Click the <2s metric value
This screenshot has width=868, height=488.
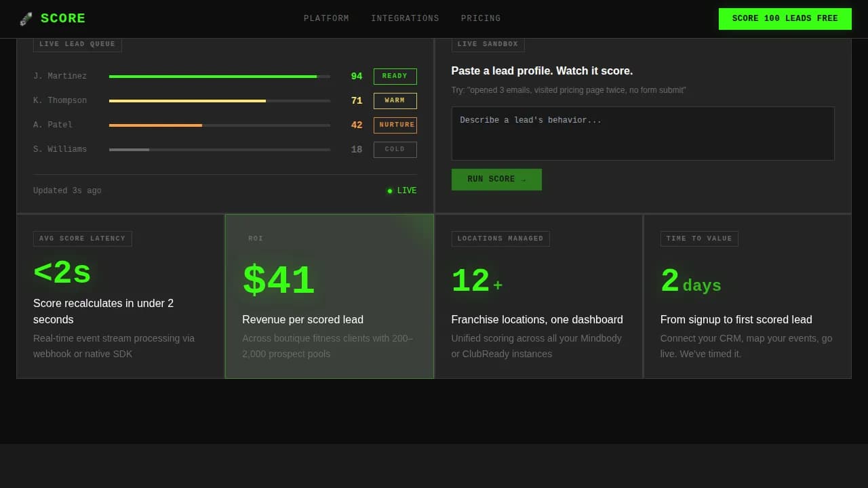pos(62,273)
